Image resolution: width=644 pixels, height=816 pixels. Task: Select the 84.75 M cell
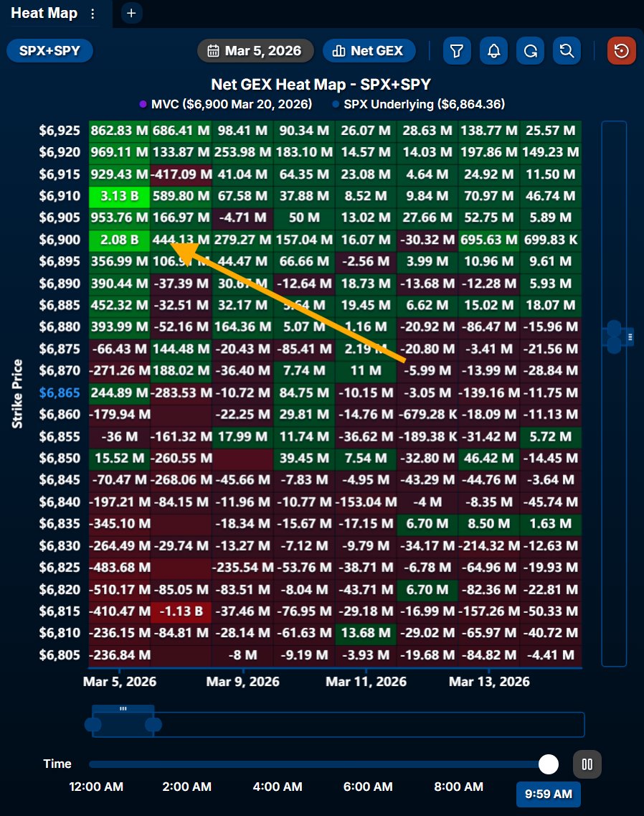tap(304, 393)
